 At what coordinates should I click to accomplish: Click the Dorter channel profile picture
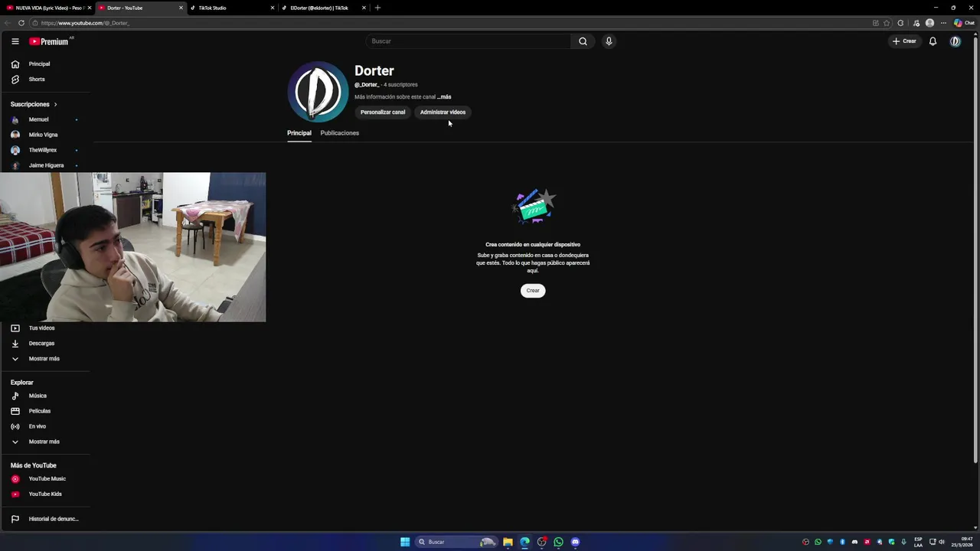[x=318, y=92]
